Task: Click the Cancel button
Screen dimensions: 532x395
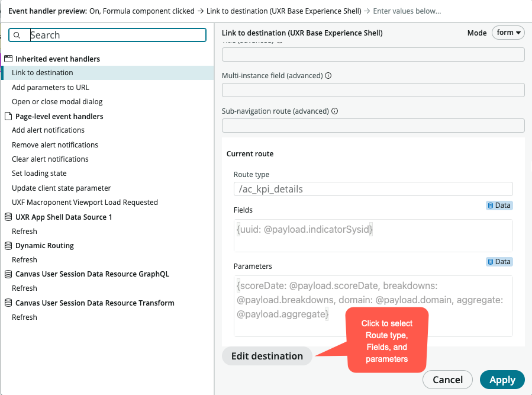Action: [x=447, y=380]
